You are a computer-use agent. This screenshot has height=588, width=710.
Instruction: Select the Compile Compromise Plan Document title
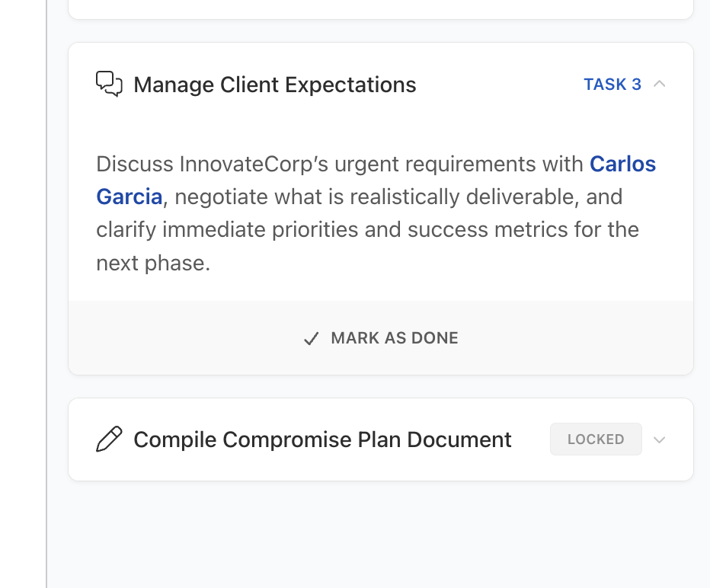(x=322, y=439)
